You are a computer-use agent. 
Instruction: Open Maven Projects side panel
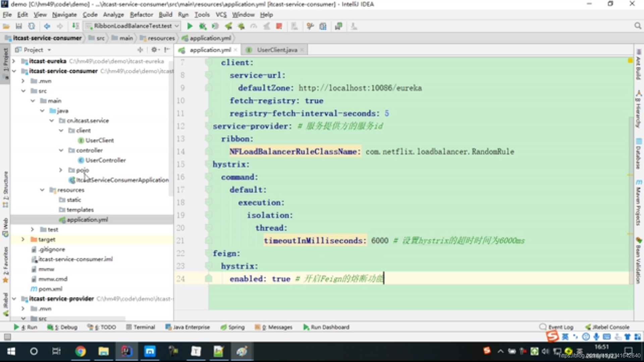638,203
